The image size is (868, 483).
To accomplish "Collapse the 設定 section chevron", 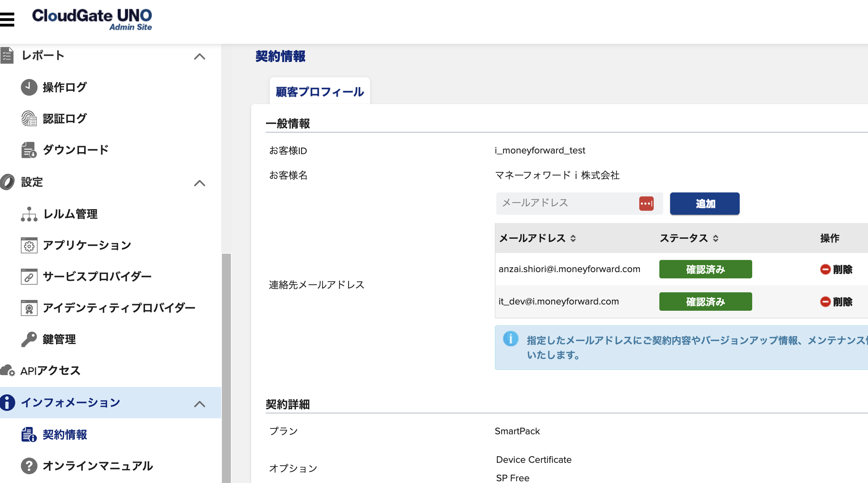I will [200, 183].
